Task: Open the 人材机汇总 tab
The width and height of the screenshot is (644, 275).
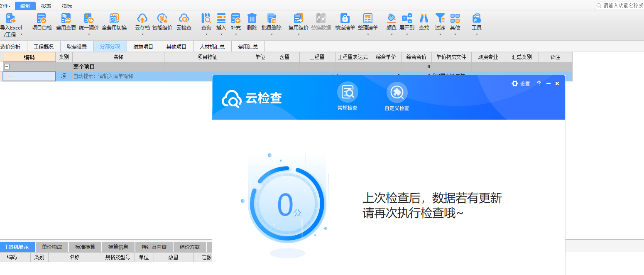Action: click(212, 47)
